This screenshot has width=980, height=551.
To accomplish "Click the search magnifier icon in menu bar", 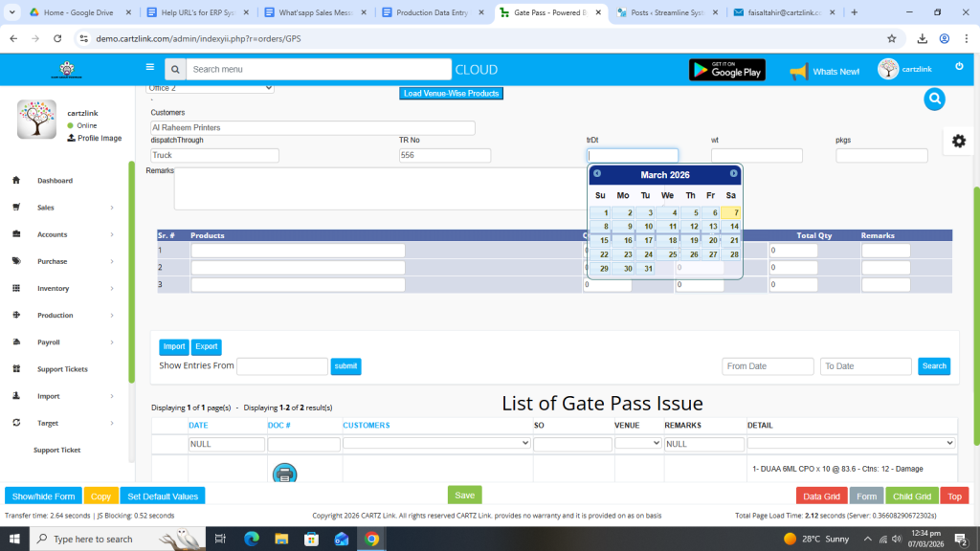I will (x=174, y=70).
